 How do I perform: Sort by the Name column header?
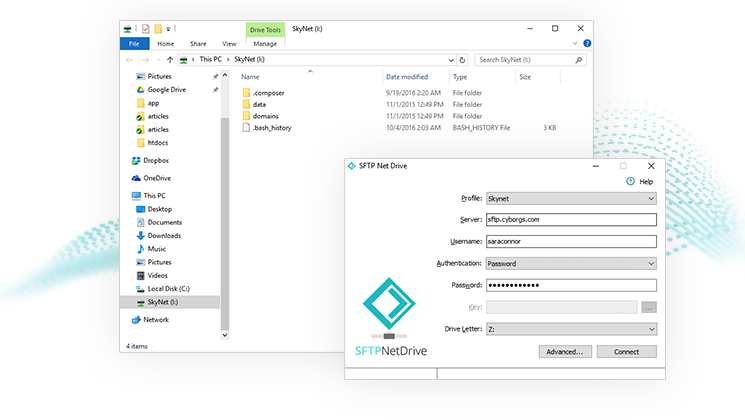pyautogui.click(x=250, y=77)
